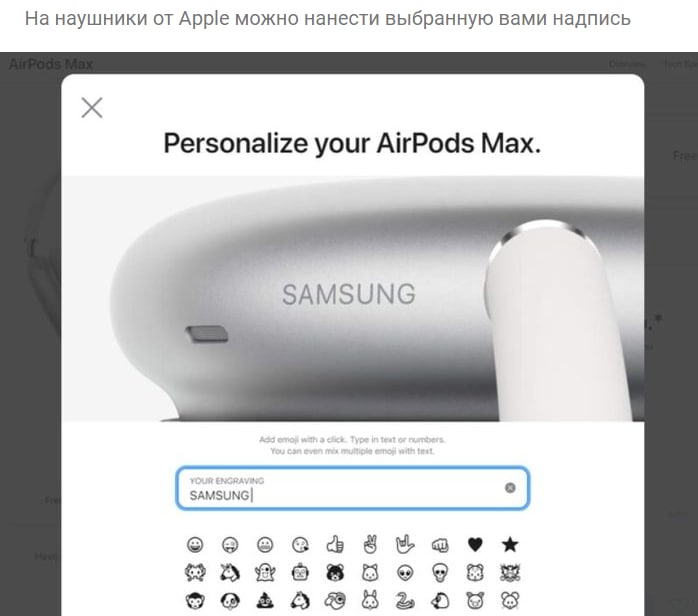Insert the black star emoji
698x616 pixels.
pos(510,544)
